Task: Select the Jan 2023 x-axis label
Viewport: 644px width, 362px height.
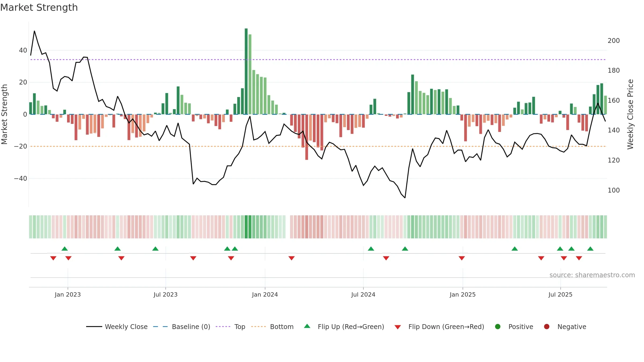Action: pos(68,294)
